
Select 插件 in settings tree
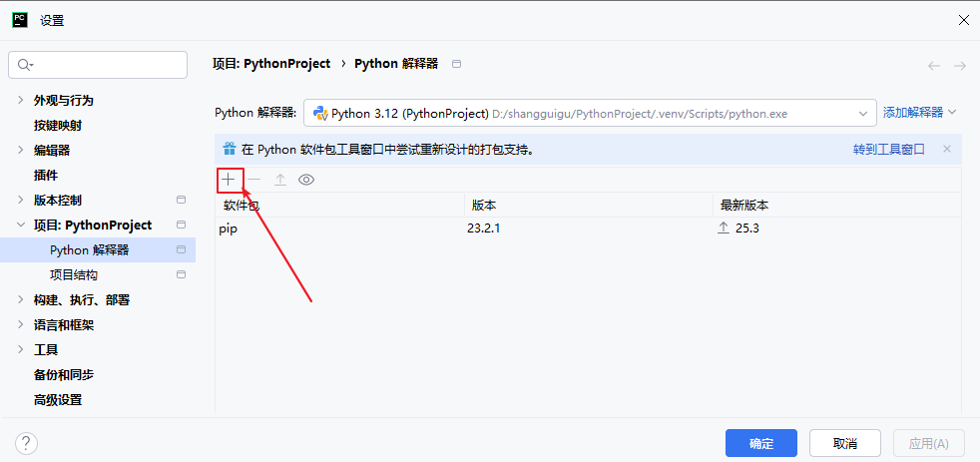coord(46,175)
